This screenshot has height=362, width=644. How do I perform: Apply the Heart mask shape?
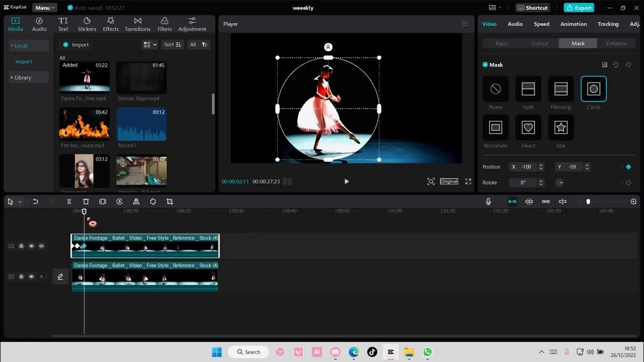pyautogui.click(x=528, y=128)
